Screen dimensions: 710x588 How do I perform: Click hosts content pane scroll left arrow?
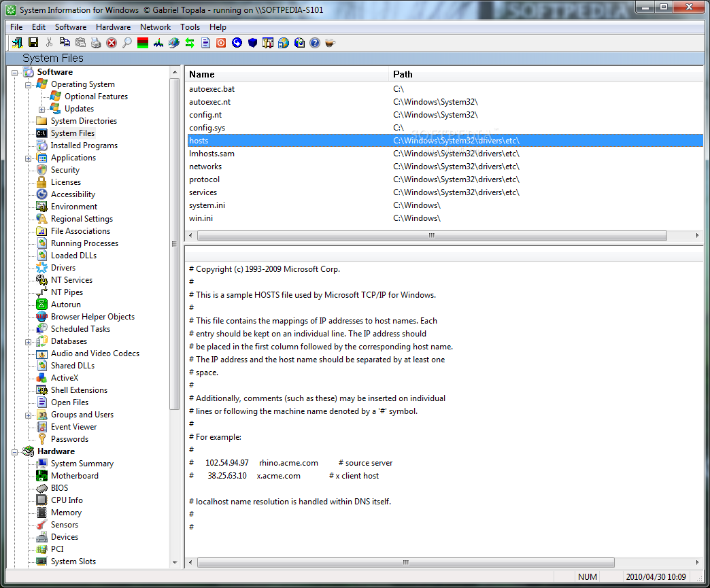pyautogui.click(x=190, y=562)
